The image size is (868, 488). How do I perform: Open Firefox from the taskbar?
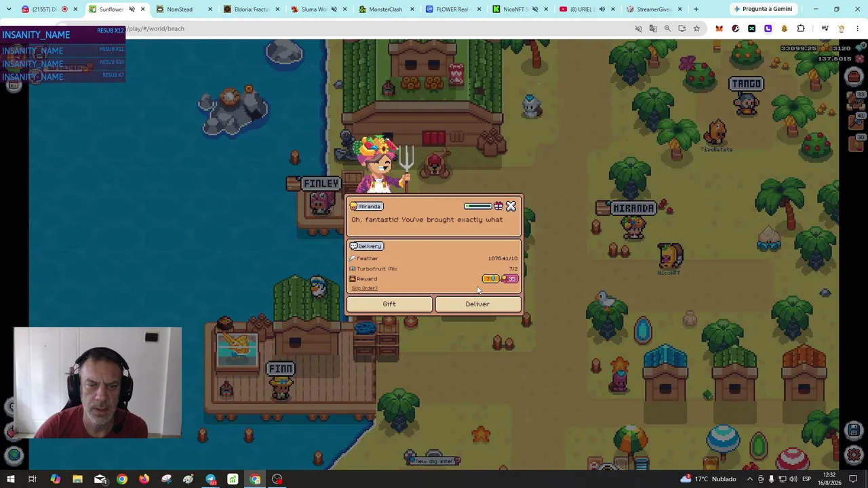tap(144, 479)
